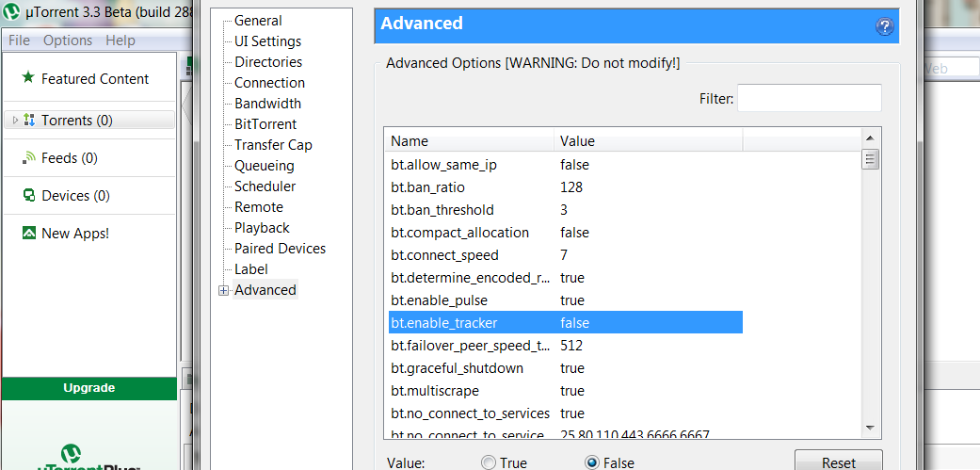Open the BitTorrent preferences page
The width and height of the screenshot is (980, 470).
point(265,123)
